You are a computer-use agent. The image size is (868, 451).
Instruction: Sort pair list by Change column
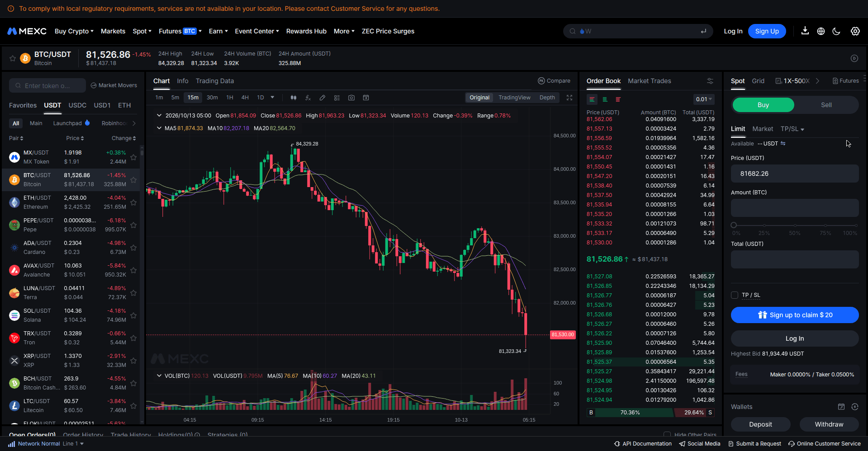pos(124,138)
